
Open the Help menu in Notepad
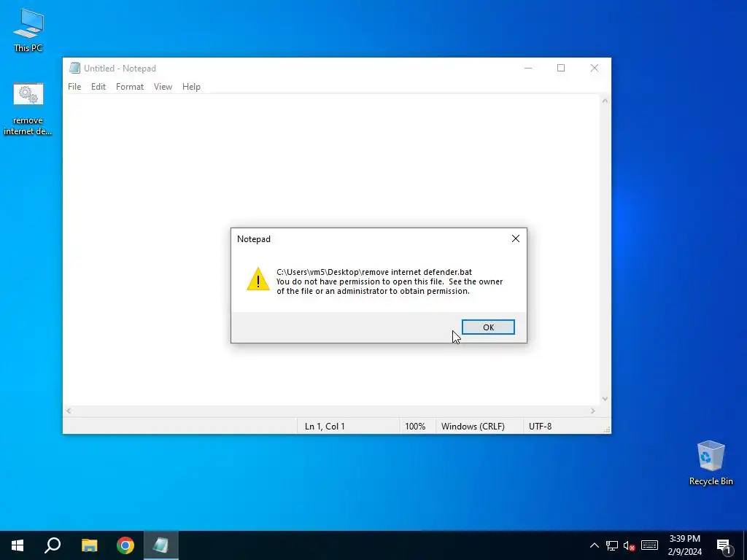[191, 87]
